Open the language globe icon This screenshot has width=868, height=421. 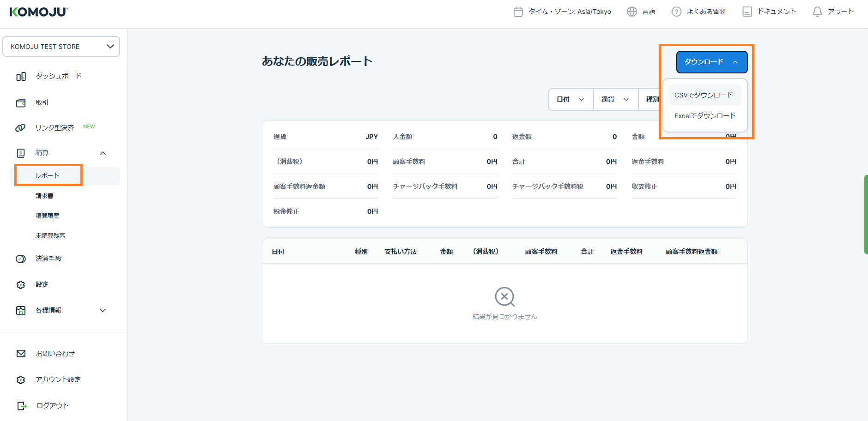click(632, 12)
